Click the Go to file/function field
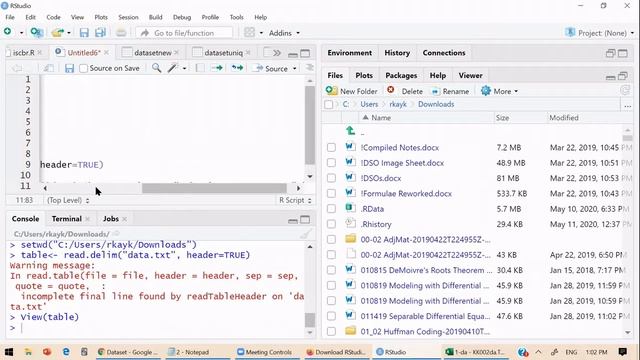 [x=184, y=33]
